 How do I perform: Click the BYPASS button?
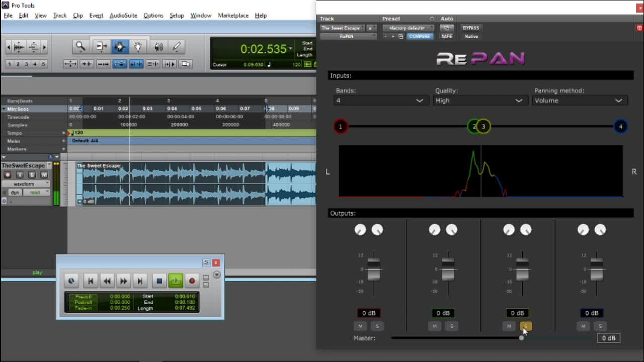pyautogui.click(x=471, y=28)
